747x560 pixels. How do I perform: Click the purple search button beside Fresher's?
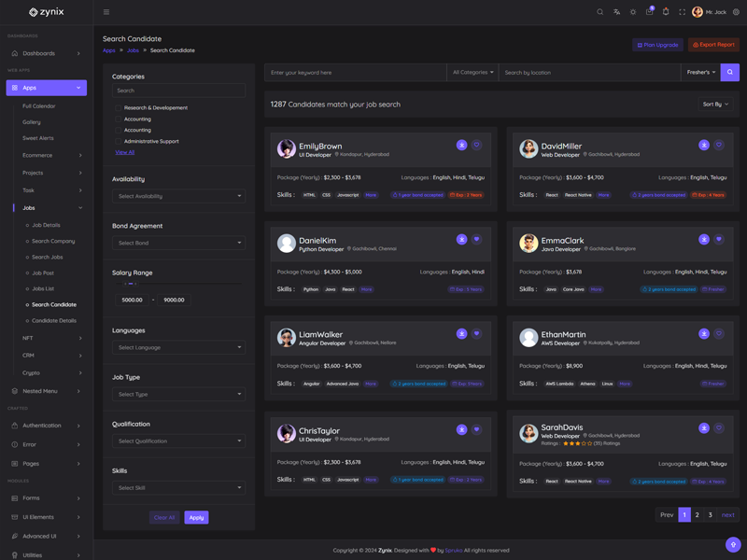coord(729,72)
